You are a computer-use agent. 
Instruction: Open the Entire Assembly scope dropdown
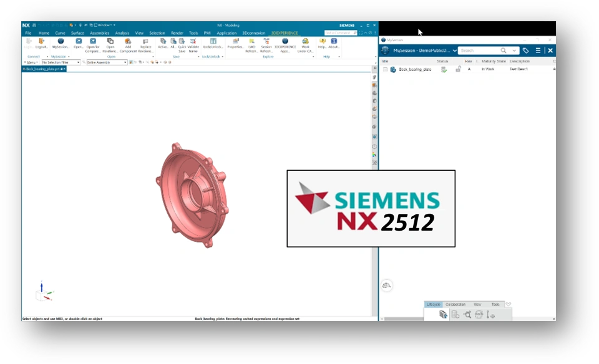[x=107, y=62]
